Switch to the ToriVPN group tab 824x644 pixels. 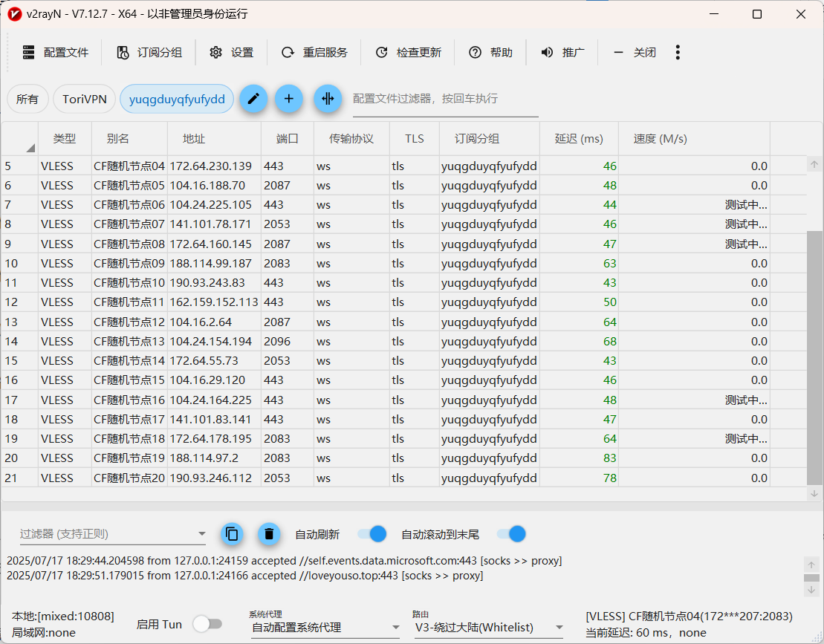84,99
